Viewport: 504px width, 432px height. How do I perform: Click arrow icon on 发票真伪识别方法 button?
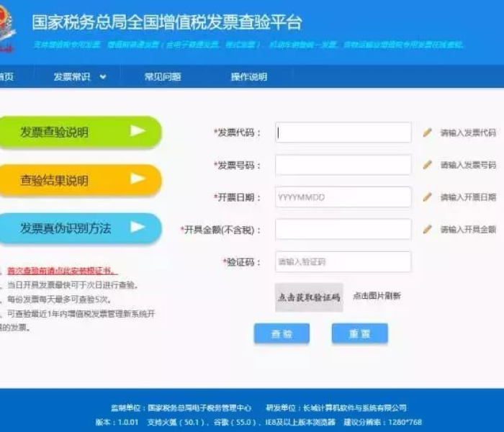(x=138, y=227)
